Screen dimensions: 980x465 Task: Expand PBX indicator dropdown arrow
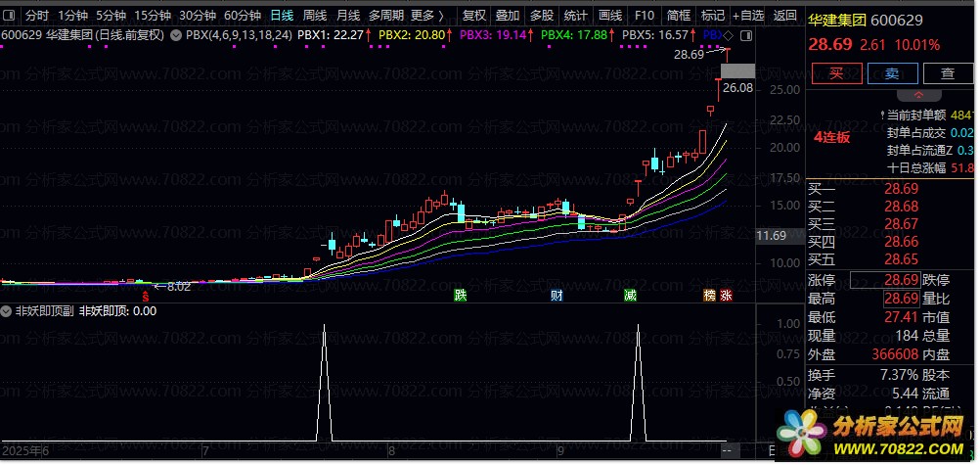point(176,35)
